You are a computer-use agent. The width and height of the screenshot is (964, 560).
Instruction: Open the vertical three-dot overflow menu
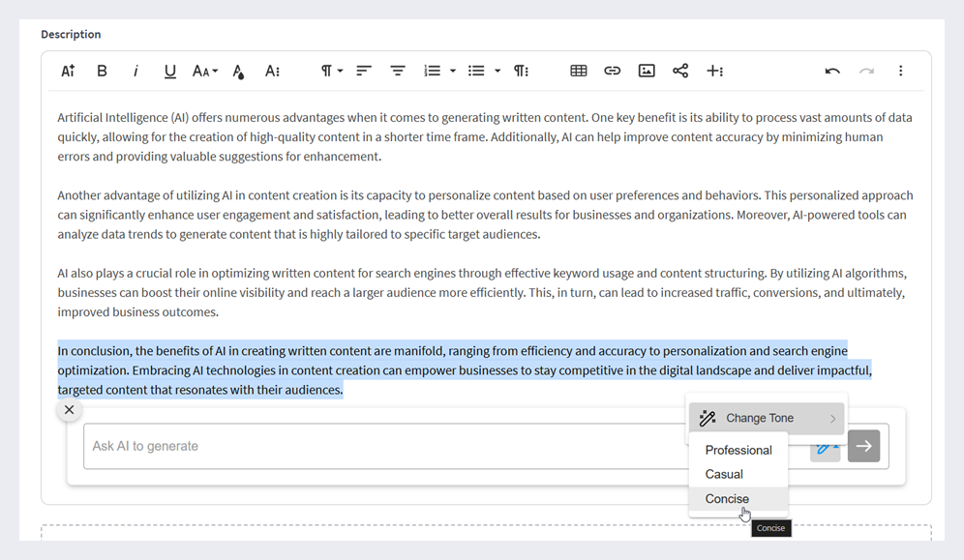[x=901, y=72]
